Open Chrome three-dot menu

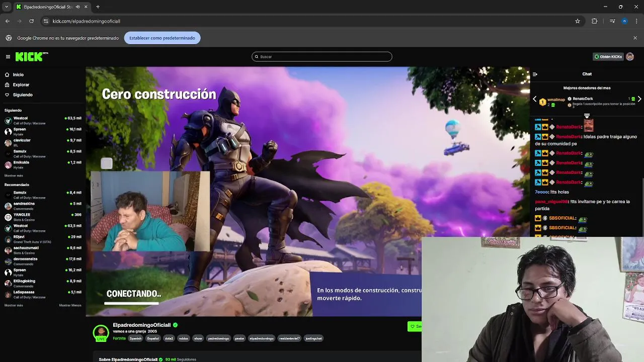[636, 21]
